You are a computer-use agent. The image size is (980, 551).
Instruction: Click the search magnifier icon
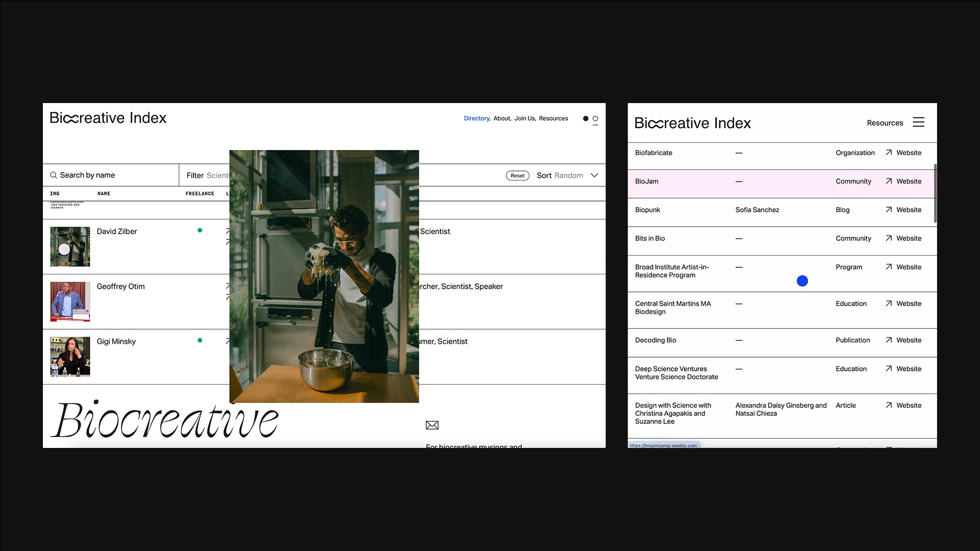coord(53,176)
